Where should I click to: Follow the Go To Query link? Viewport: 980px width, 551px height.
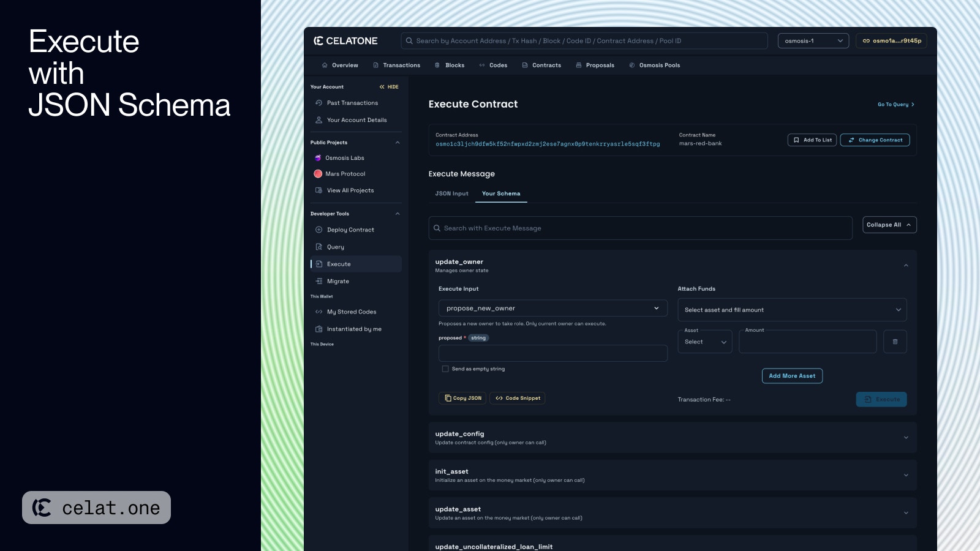[x=896, y=105]
